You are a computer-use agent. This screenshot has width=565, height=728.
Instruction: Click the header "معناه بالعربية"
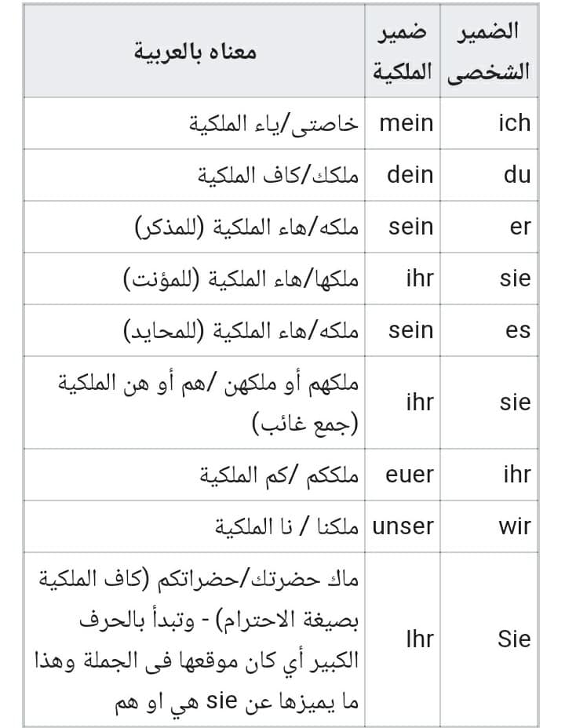click(x=195, y=51)
